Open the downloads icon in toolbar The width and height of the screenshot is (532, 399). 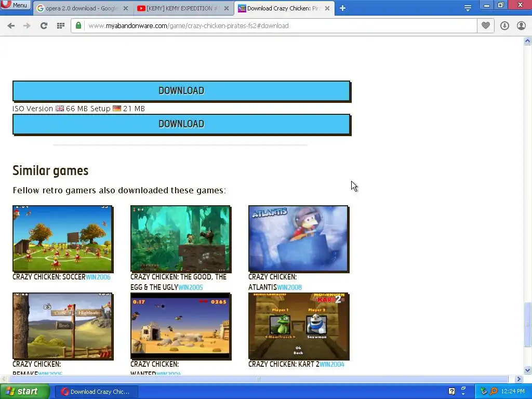tap(504, 26)
